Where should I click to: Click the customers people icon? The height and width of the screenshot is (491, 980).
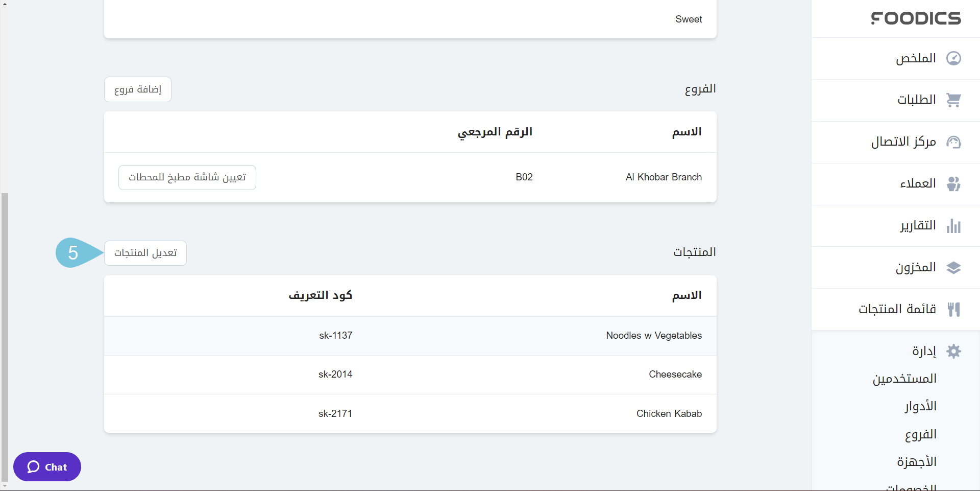[953, 184]
